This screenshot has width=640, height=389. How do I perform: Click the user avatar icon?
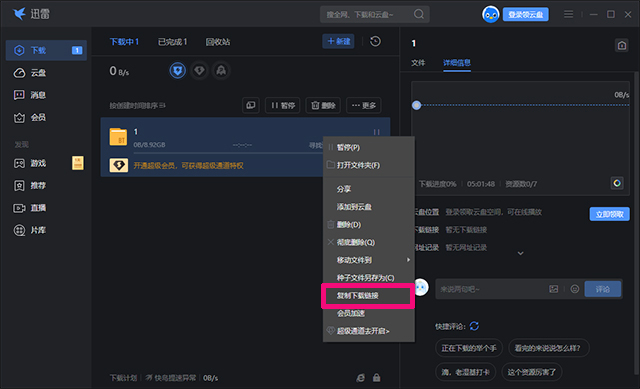pyautogui.click(x=490, y=15)
